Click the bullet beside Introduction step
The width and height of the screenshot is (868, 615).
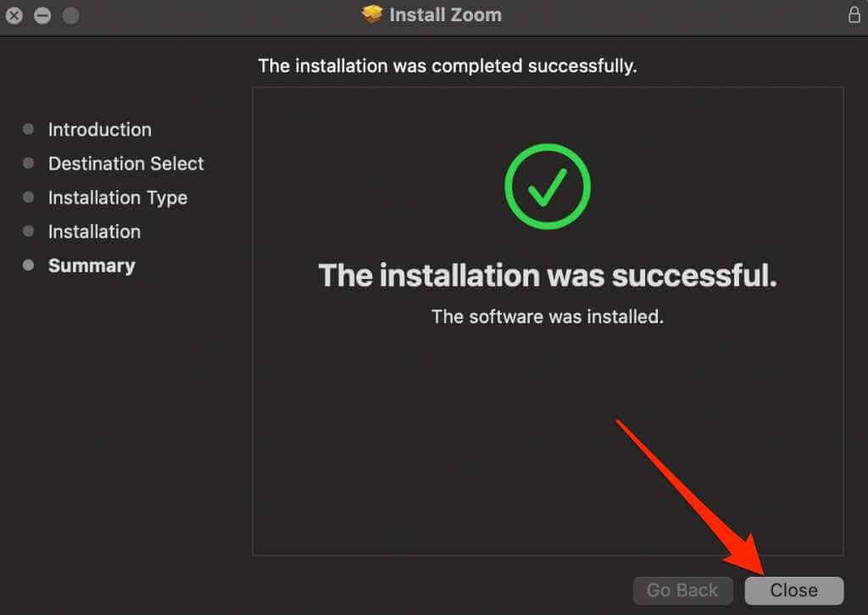(29, 130)
